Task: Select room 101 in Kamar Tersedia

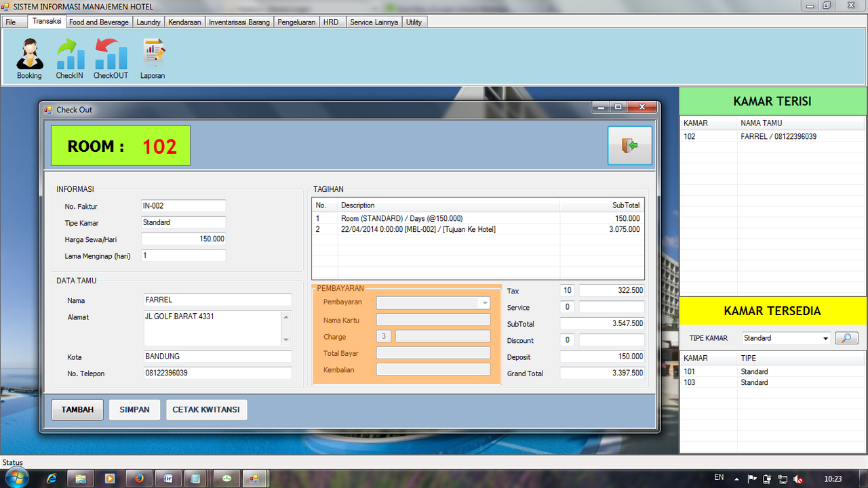Action: coord(773,371)
